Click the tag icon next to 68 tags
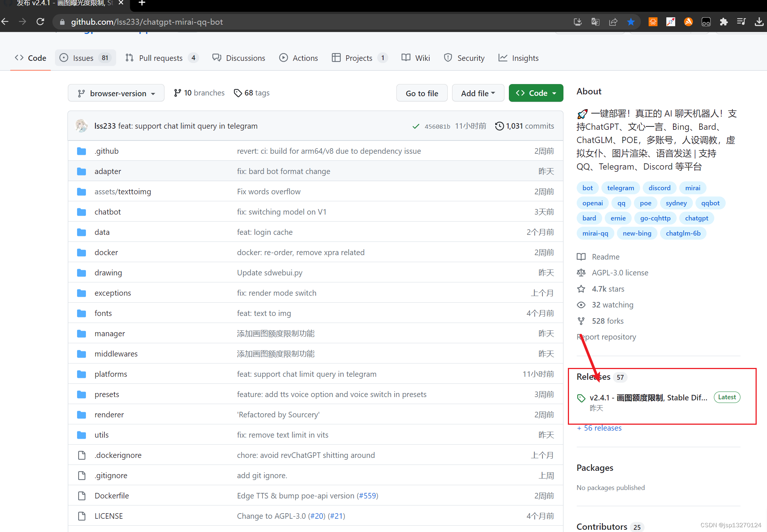This screenshot has width=767, height=532. (x=238, y=93)
